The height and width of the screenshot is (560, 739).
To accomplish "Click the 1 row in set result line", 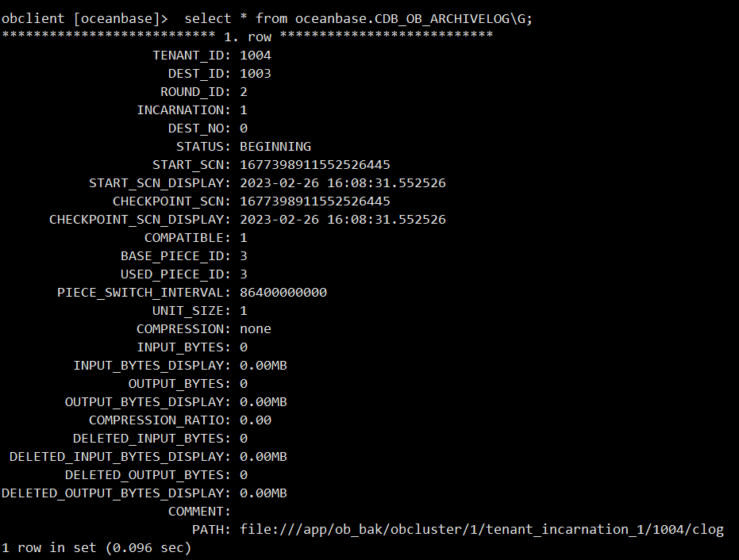I will [x=96, y=548].
